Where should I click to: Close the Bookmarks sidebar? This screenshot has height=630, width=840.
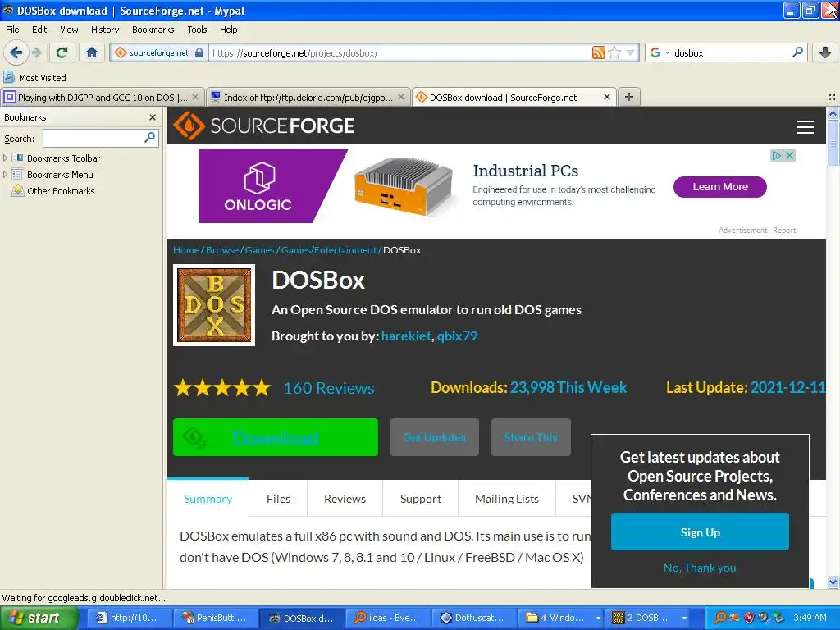[x=152, y=117]
